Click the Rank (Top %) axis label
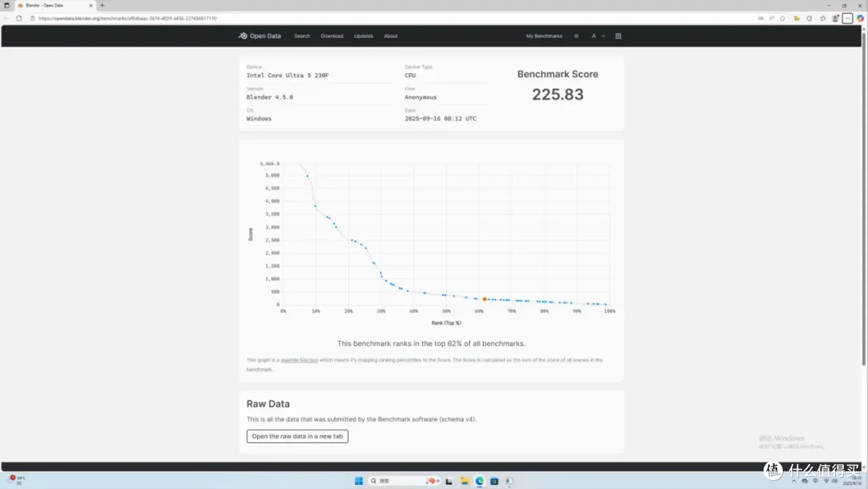This screenshot has height=489, width=868. [446, 323]
